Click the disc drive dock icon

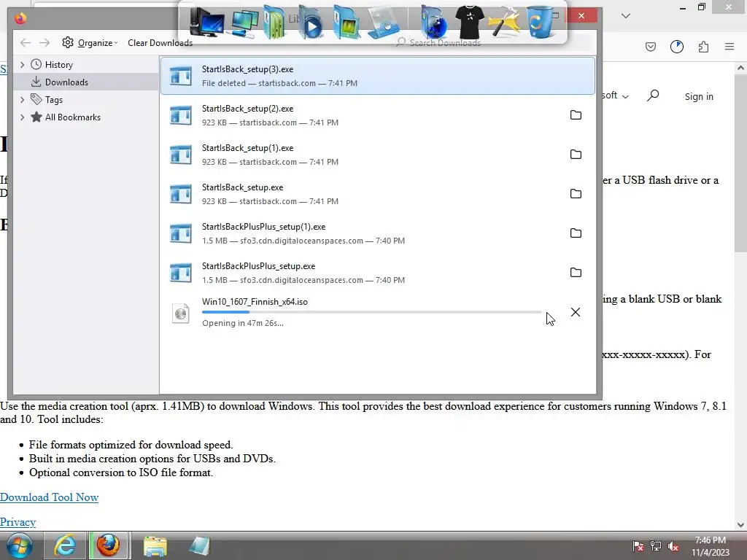point(382,23)
